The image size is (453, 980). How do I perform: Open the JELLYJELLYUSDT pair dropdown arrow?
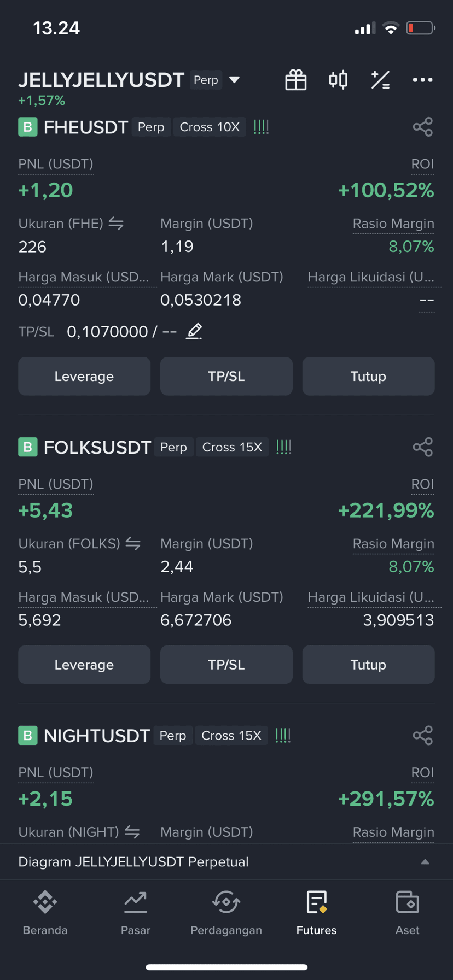(235, 80)
